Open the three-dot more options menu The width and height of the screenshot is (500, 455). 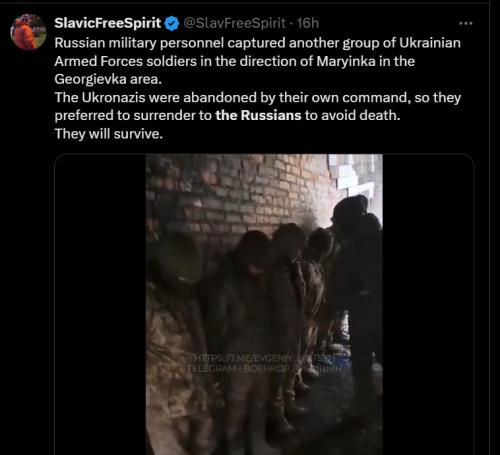466,23
